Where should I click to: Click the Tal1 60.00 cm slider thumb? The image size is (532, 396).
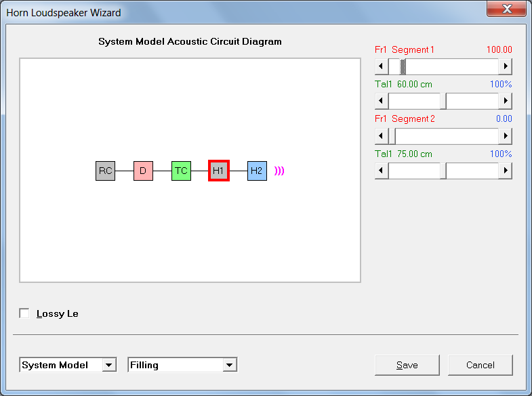point(443,101)
